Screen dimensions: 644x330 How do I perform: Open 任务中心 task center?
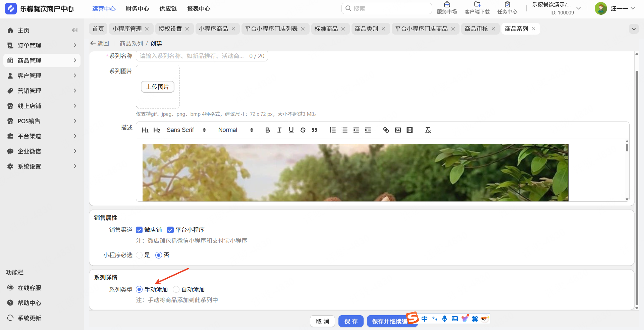[x=507, y=8]
